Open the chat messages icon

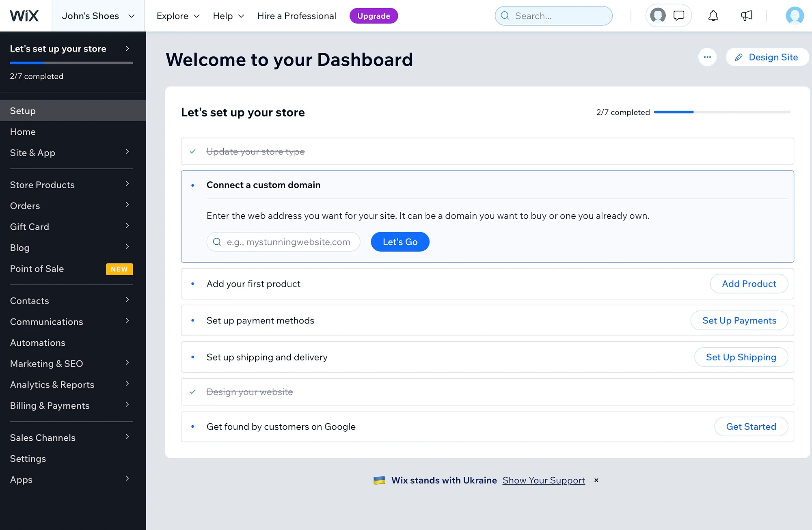[x=679, y=16]
